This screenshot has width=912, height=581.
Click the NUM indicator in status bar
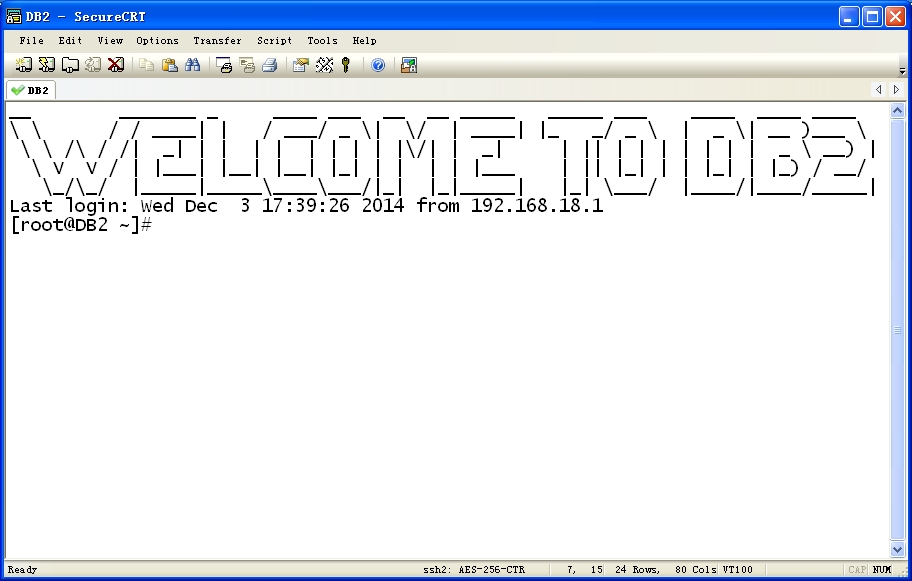coord(882,570)
